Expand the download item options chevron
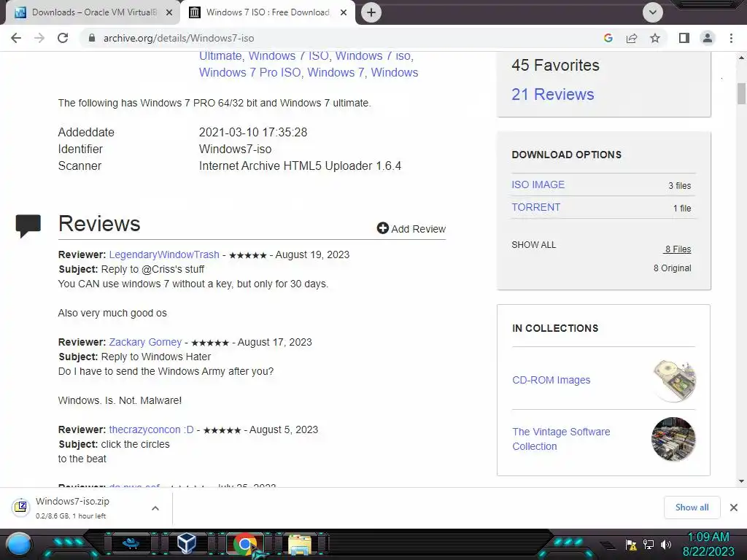 coord(155,508)
